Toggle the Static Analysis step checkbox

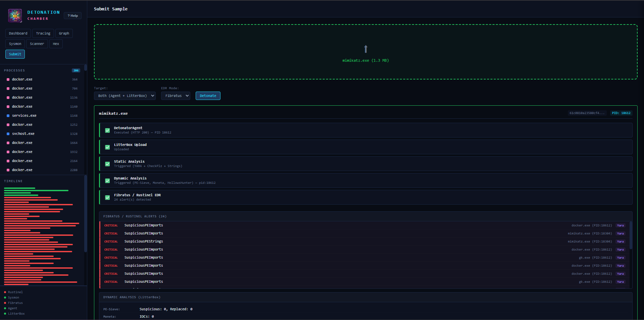pyautogui.click(x=107, y=164)
